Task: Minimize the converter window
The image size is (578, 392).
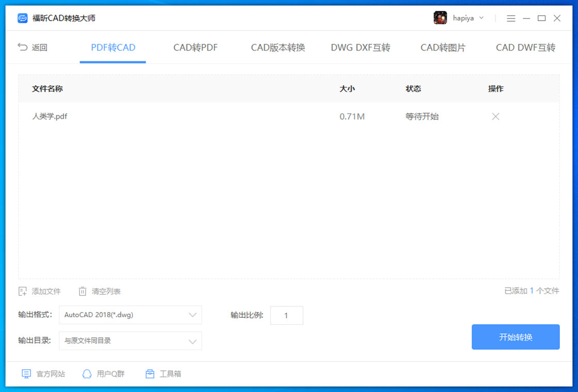Action: pyautogui.click(x=526, y=18)
